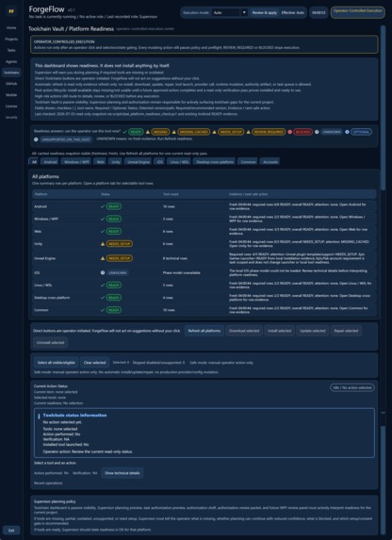Click the red blocked icon beside BLOCKED badge
392x540 pixels.
pos(289,132)
